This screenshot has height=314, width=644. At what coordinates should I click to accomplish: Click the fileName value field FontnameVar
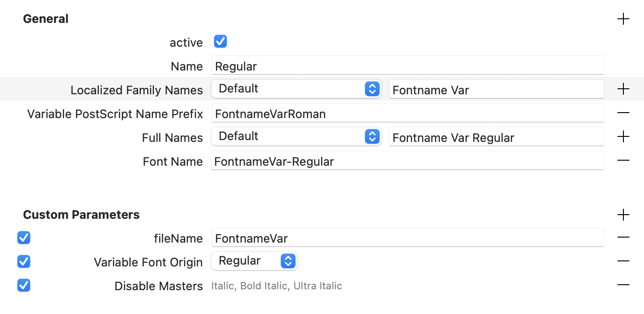pos(407,238)
